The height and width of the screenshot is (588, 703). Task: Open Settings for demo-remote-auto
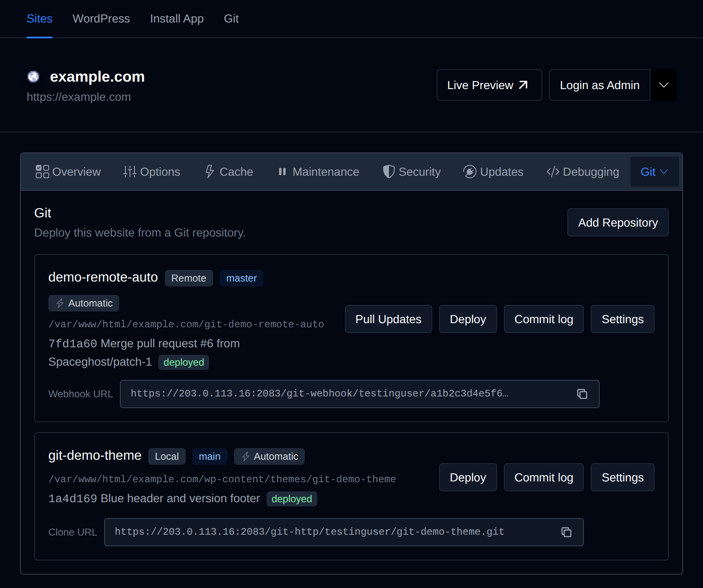pyautogui.click(x=623, y=319)
